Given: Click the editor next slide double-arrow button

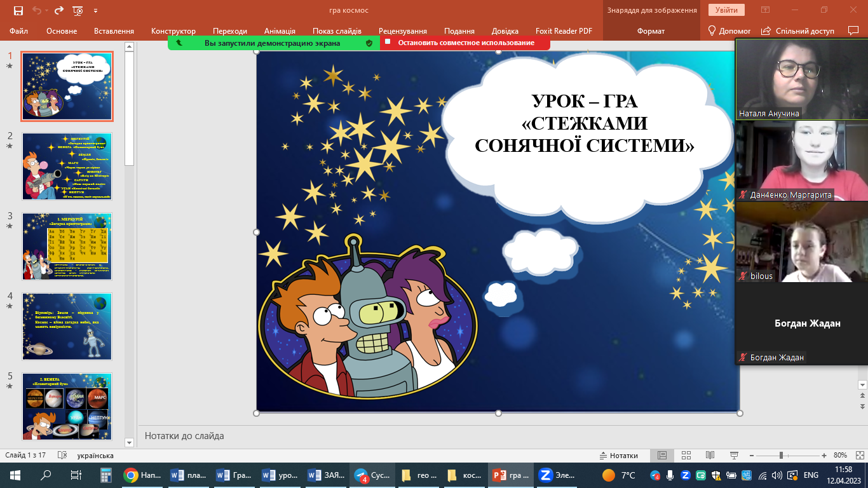Looking at the screenshot, I should pyautogui.click(x=862, y=406).
